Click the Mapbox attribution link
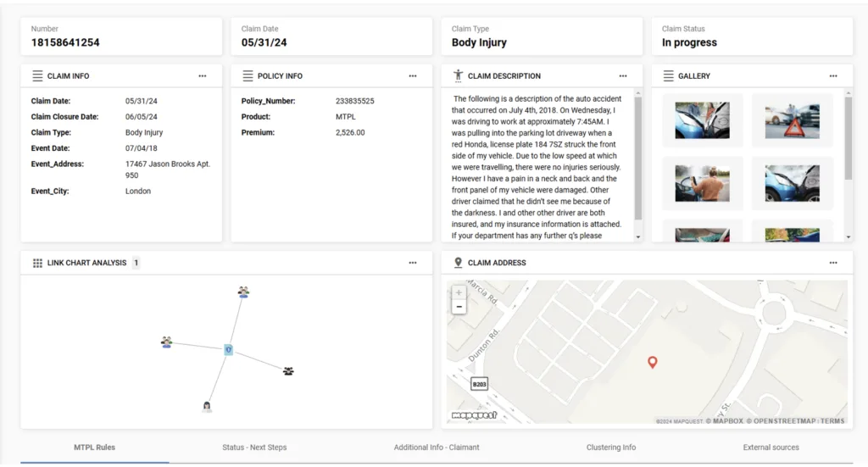Screen dimensions: 868x467 click(x=724, y=421)
